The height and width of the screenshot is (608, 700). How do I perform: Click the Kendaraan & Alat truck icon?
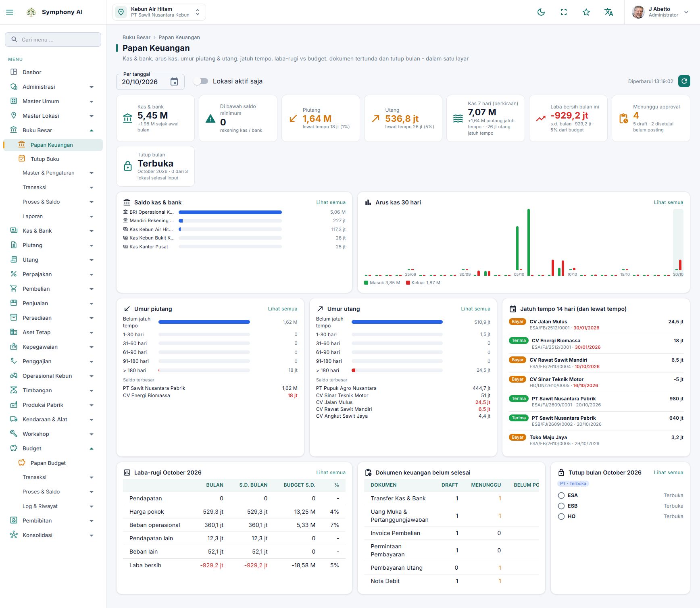pos(14,419)
